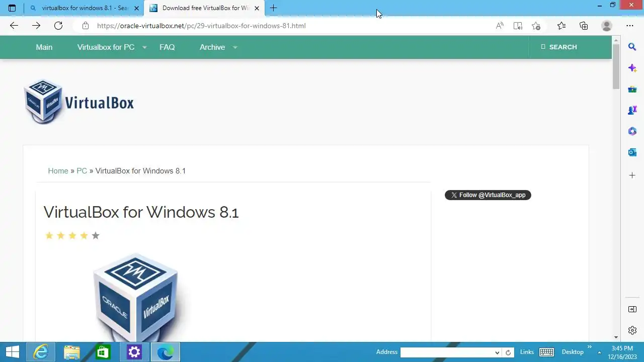
Task: Open Immersive Reader icon in address bar
Action: pyautogui.click(x=518, y=26)
